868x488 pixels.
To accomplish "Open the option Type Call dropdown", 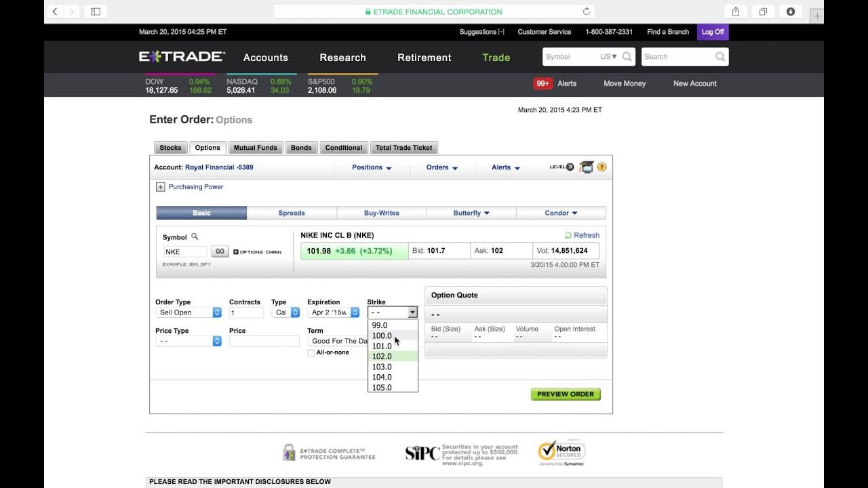I will click(x=285, y=312).
